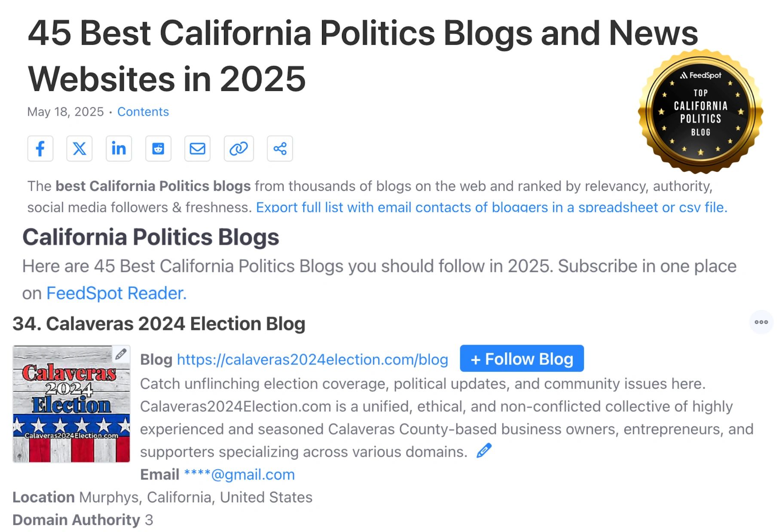The width and height of the screenshot is (782, 532).
Task: Share the post on Reddit
Action: coord(158,149)
